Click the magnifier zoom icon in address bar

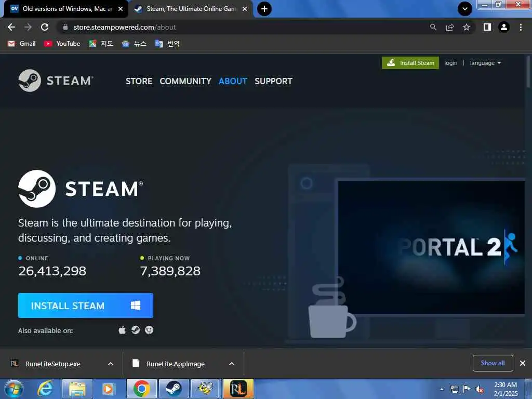pos(433,27)
